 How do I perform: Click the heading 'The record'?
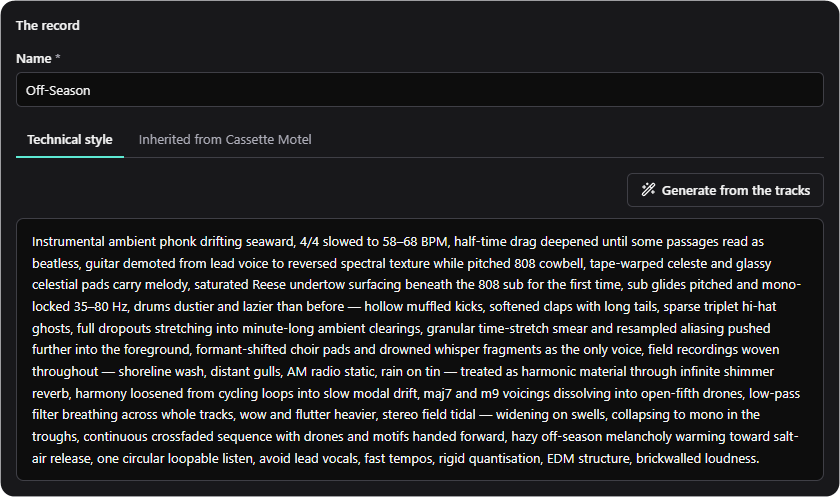pos(48,25)
